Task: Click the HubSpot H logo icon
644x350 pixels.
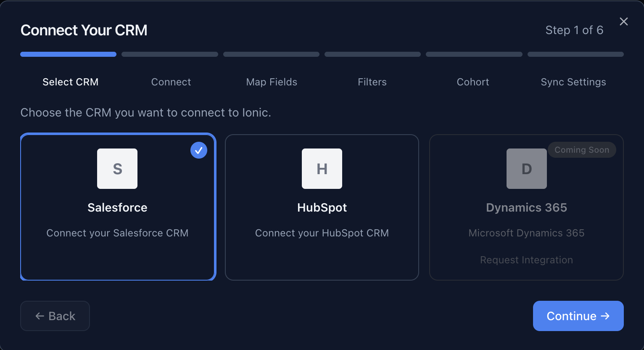Action: tap(322, 169)
